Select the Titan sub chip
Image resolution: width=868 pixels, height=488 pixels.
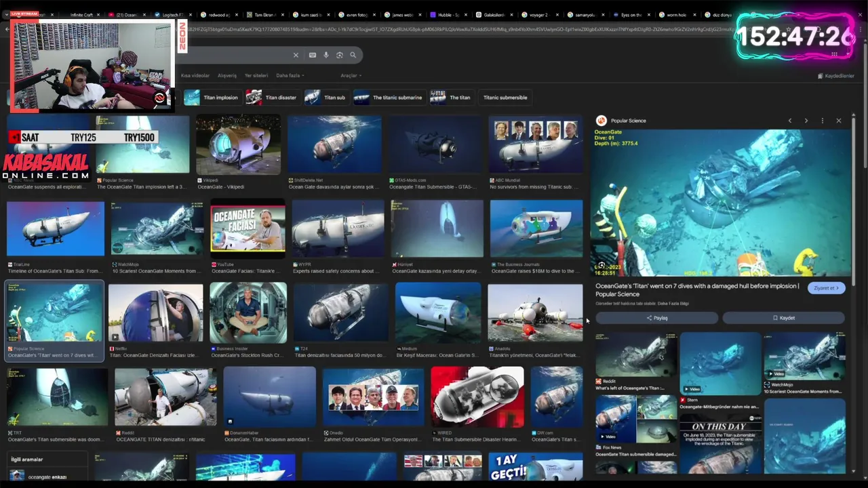tap(326, 98)
